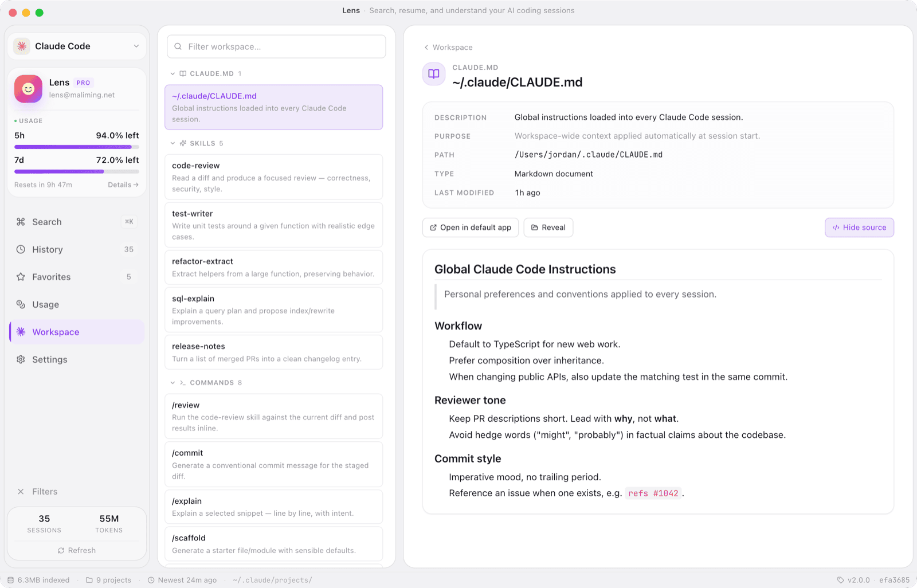This screenshot has width=917, height=588.
Task: Select the ~/.claude/CLAUDE.md list item
Action: pyautogui.click(x=274, y=107)
